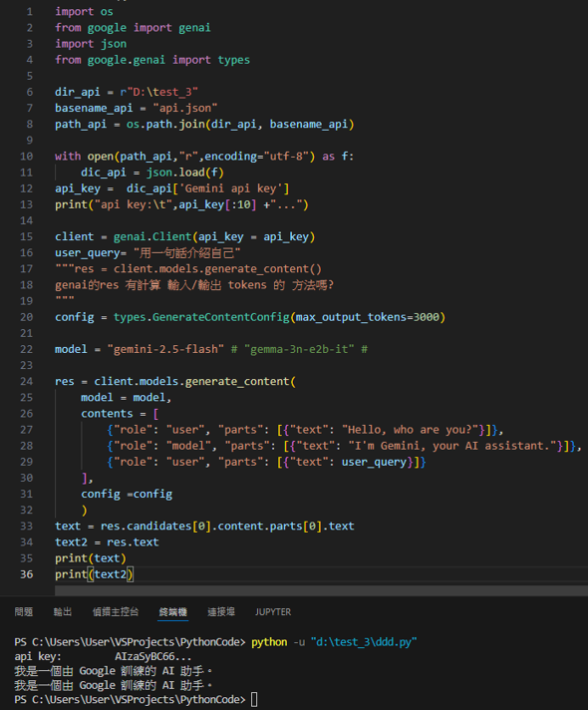The image size is (588, 710).
Task: Click the 'print(text)' line
Action: (x=91, y=558)
